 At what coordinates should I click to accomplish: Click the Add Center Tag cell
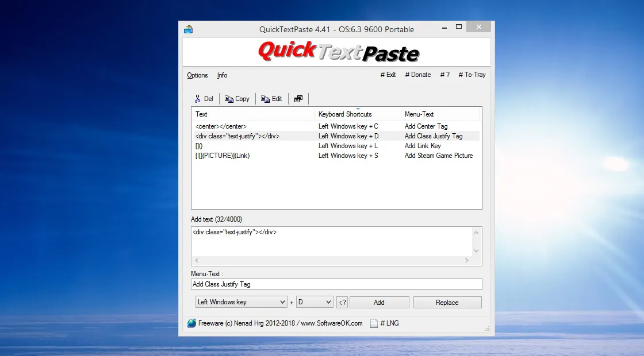coord(426,126)
